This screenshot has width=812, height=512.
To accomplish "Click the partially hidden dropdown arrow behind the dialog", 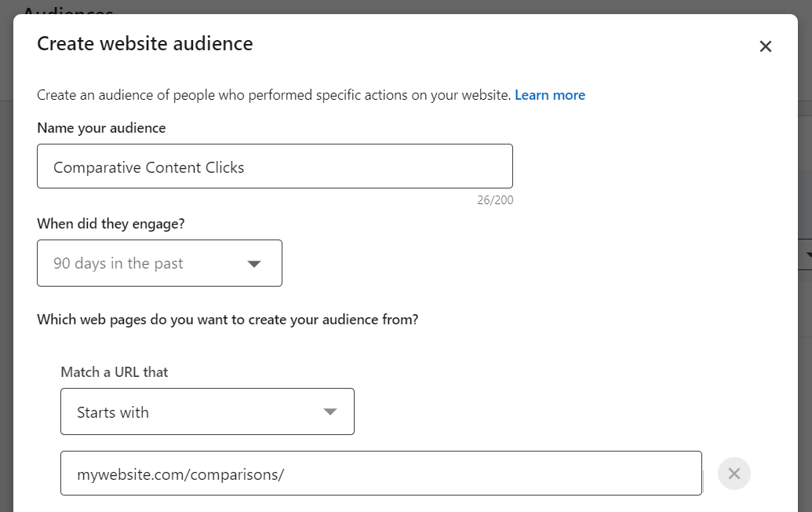I will 808,254.
